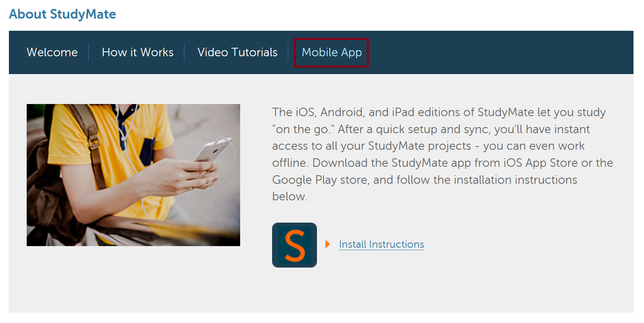
Task: Click the About StudyMate page heading
Action: 63,14
